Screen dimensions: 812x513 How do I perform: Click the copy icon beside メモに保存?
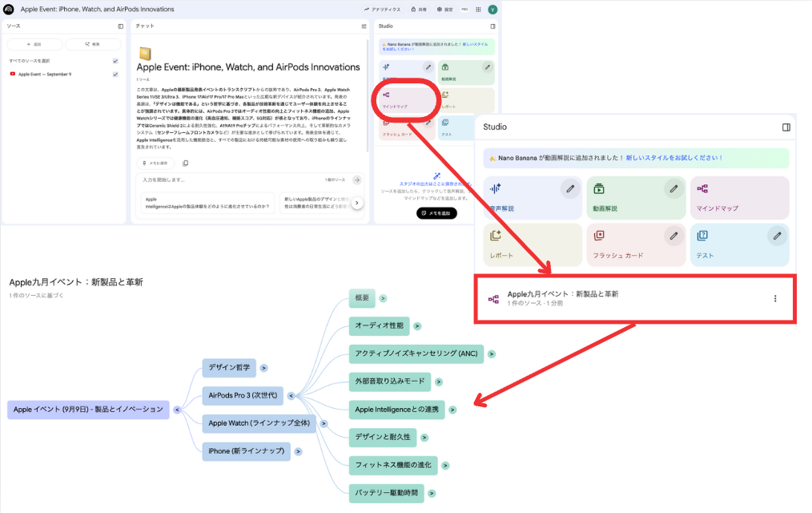(185, 163)
